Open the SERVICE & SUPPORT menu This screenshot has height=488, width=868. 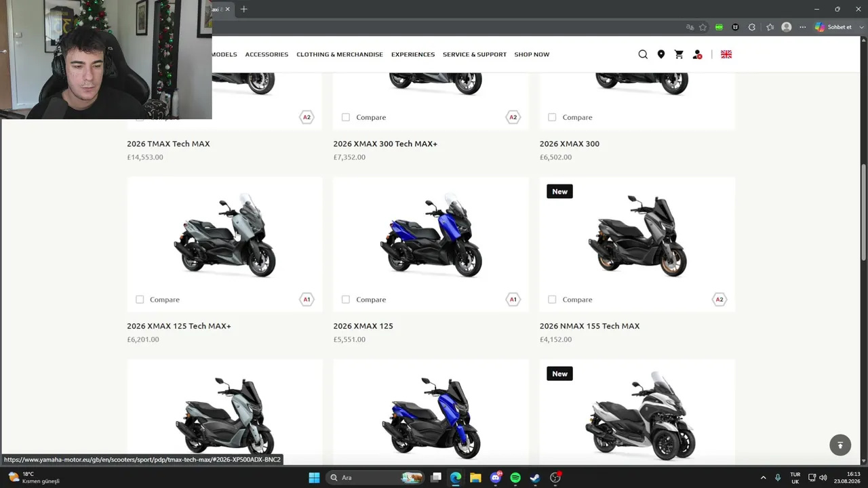tap(475, 54)
